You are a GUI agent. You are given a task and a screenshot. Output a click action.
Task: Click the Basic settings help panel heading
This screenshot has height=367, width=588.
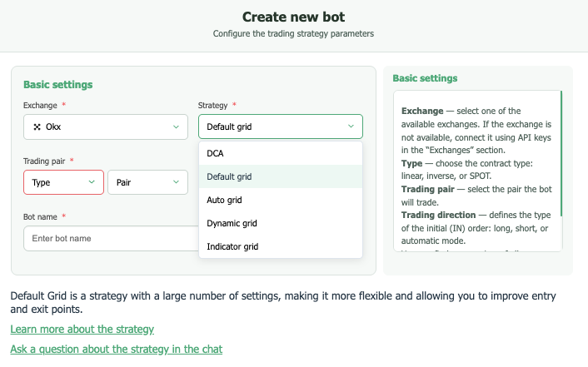(425, 78)
